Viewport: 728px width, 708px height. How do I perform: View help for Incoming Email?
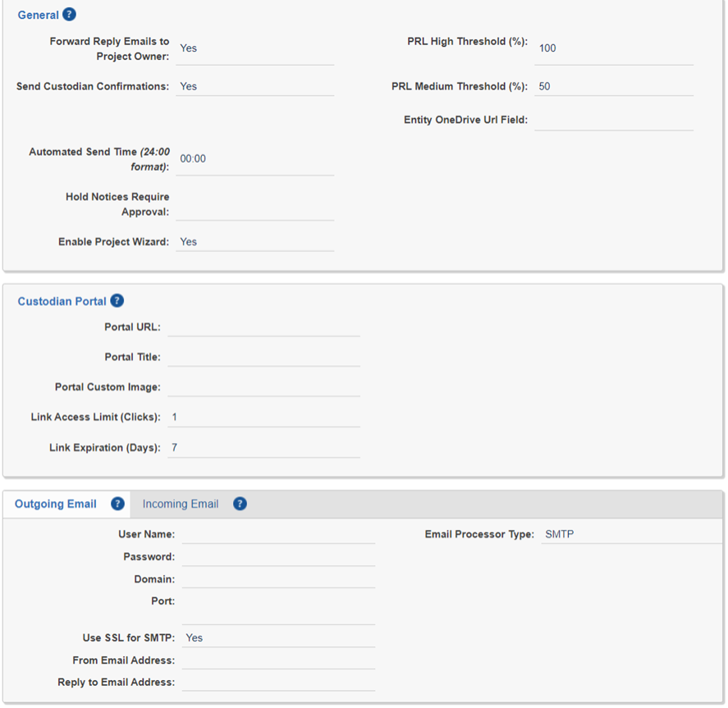[239, 503]
